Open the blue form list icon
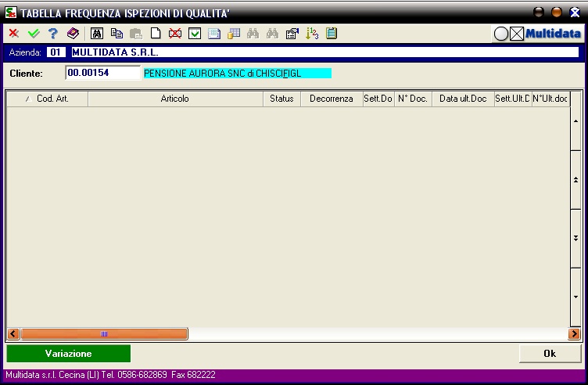 point(214,34)
